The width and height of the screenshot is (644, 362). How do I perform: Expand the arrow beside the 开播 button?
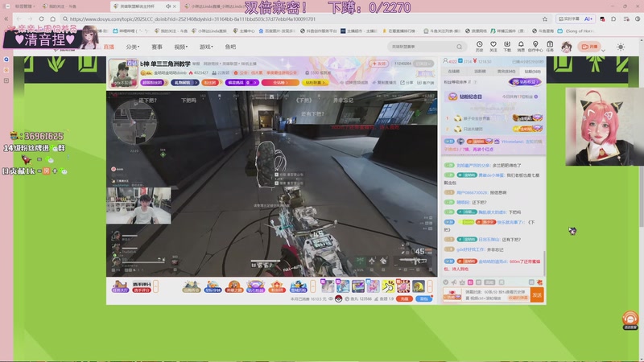pyautogui.click(x=603, y=50)
